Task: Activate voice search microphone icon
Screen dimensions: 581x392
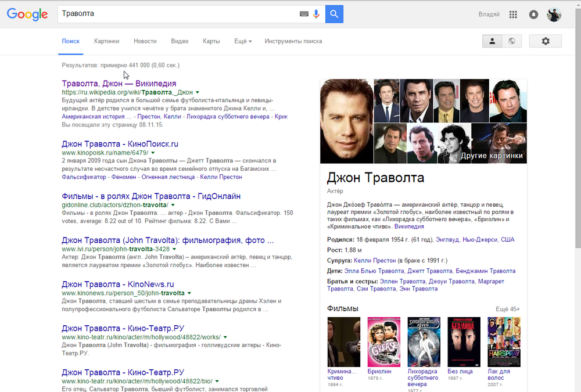Action: tap(316, 13)
